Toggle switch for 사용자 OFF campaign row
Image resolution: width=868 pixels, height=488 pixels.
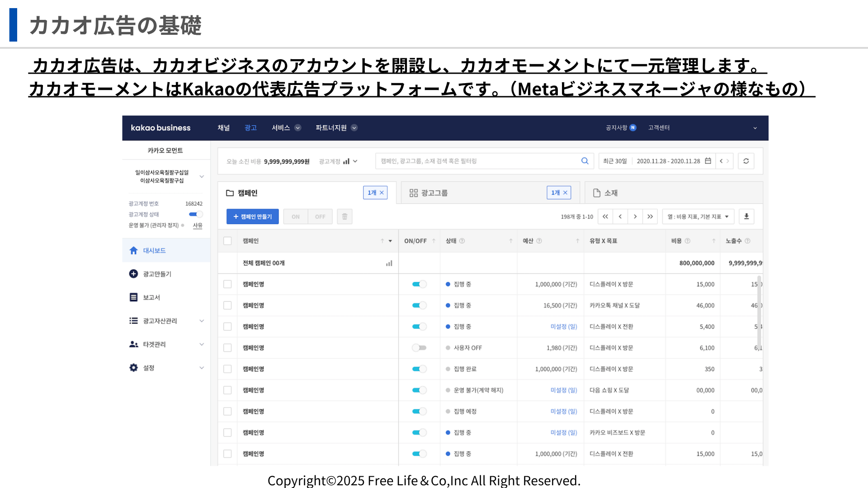coord(419,348)
